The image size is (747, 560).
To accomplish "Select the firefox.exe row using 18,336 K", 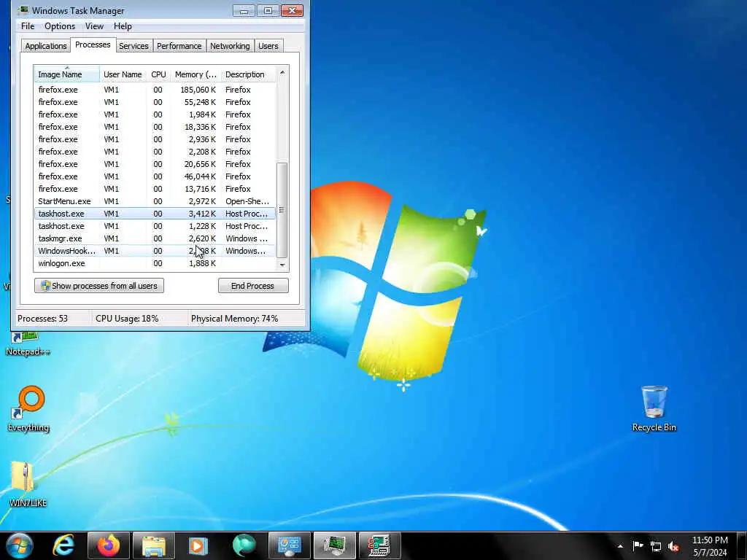I will 155,127.
